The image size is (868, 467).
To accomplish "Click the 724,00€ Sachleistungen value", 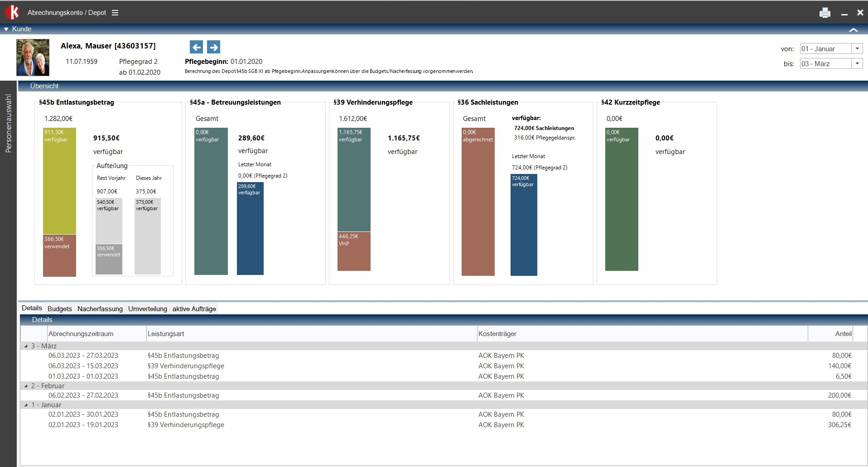I will pos(544,128).
